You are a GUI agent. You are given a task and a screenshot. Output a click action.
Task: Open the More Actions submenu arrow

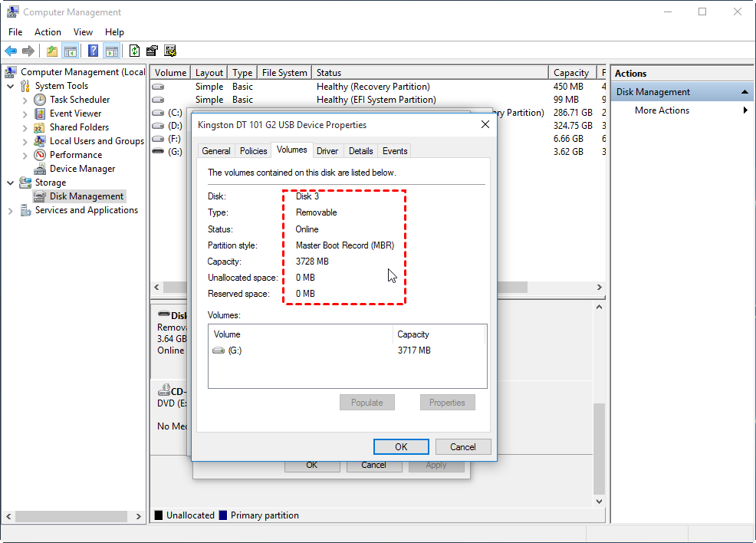pyautogui.click(x=745, y=110)
